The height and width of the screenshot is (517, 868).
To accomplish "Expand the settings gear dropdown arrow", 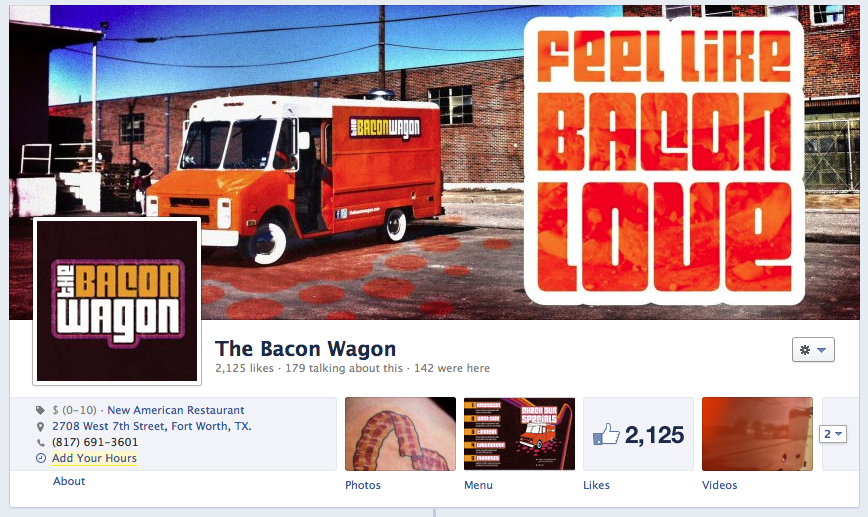I will click(822, 350).
